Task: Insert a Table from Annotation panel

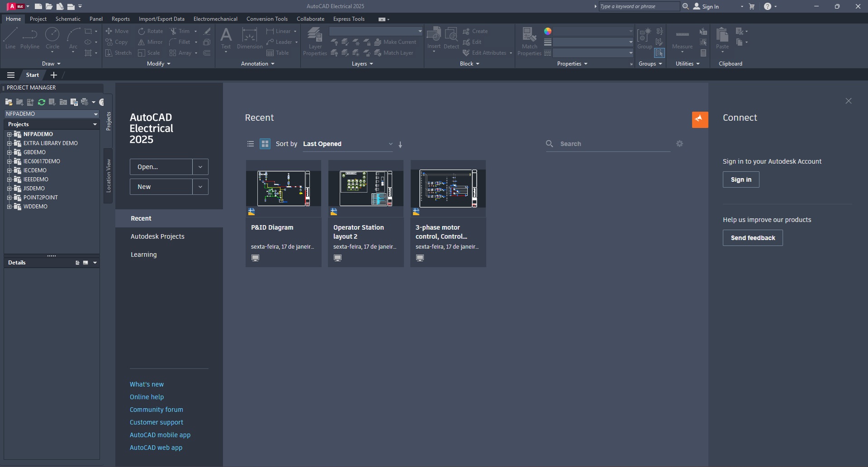Action: [278, 53]
